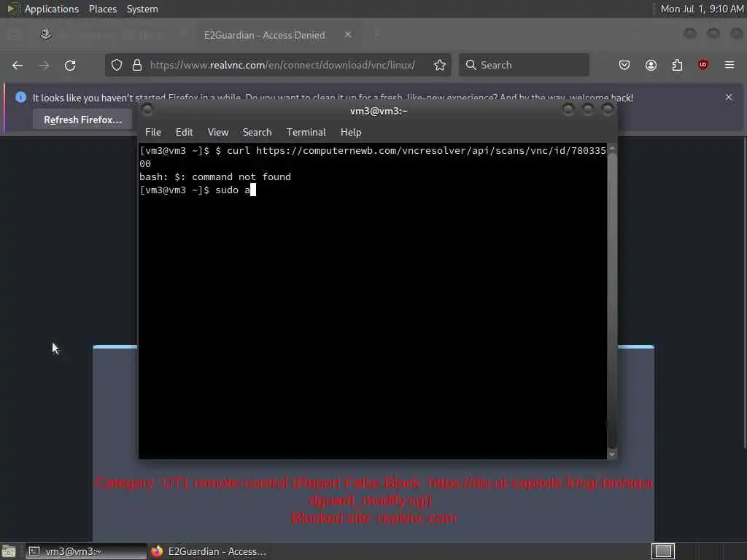Click the terminal window menu button
The width and height of the screenshot is (747, 560).
[x=147, y=110]
